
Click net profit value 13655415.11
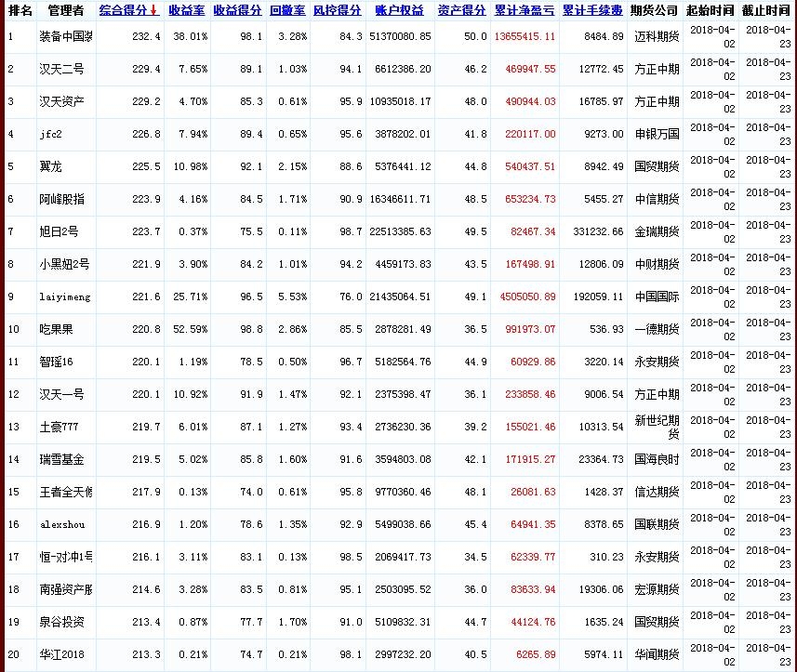[x=525, y=37]
